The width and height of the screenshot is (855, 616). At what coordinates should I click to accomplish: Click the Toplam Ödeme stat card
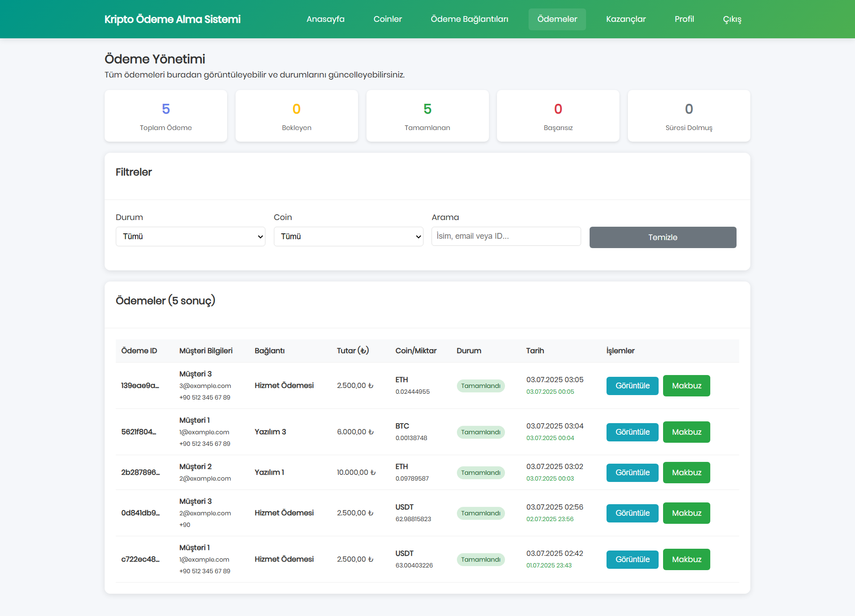click(166, 116)
